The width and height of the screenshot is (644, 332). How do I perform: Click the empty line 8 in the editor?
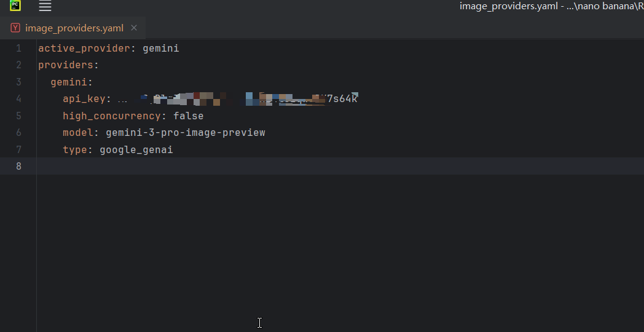coord(340,166)
